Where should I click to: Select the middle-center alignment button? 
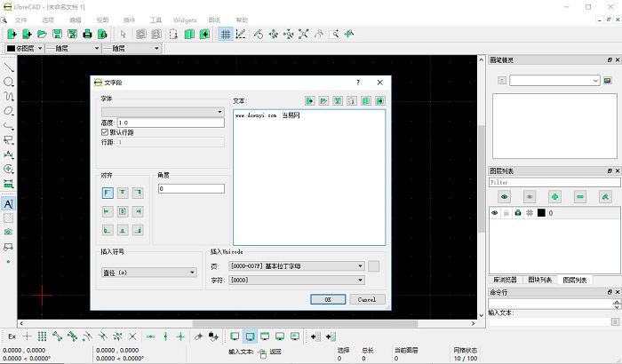(123, 211)
